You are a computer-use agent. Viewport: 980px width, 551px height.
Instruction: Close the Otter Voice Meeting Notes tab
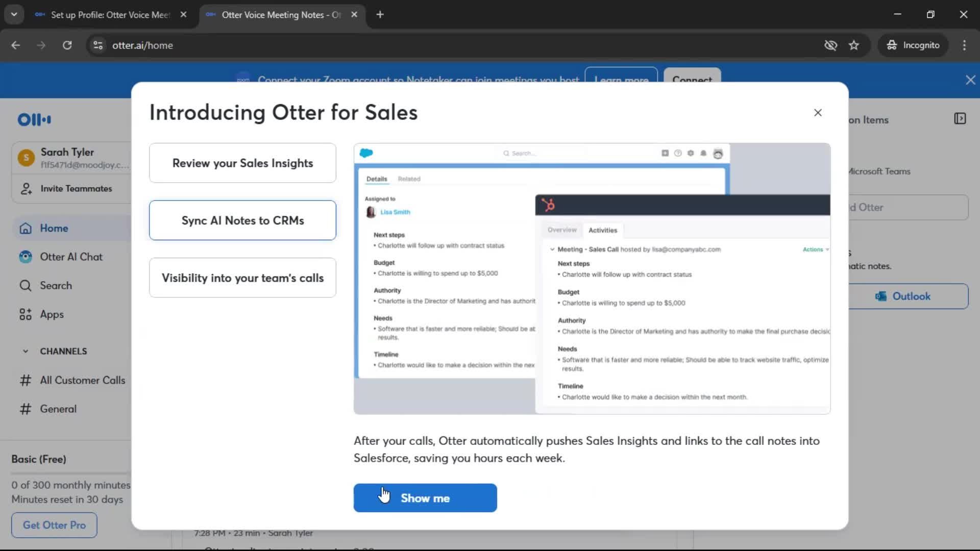tap(354, 15)
